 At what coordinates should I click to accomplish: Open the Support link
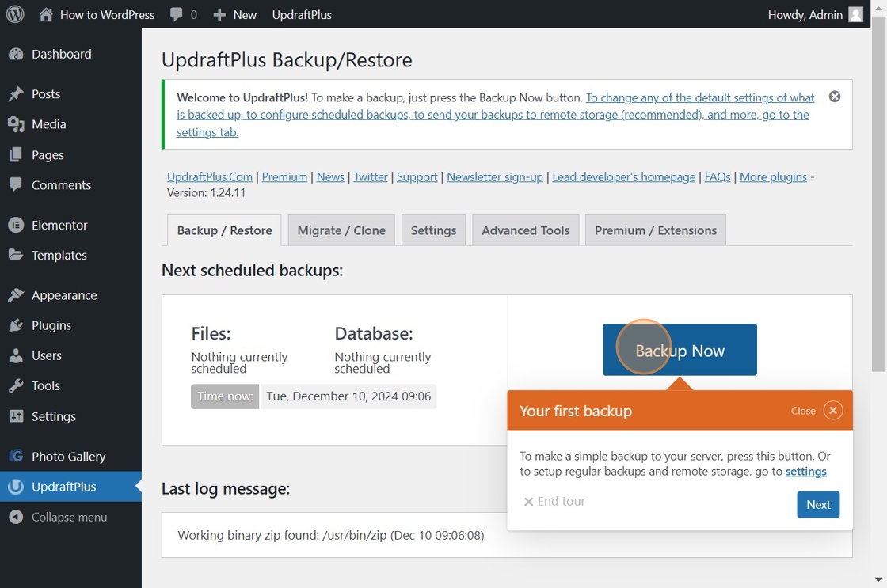click(417, 177)
